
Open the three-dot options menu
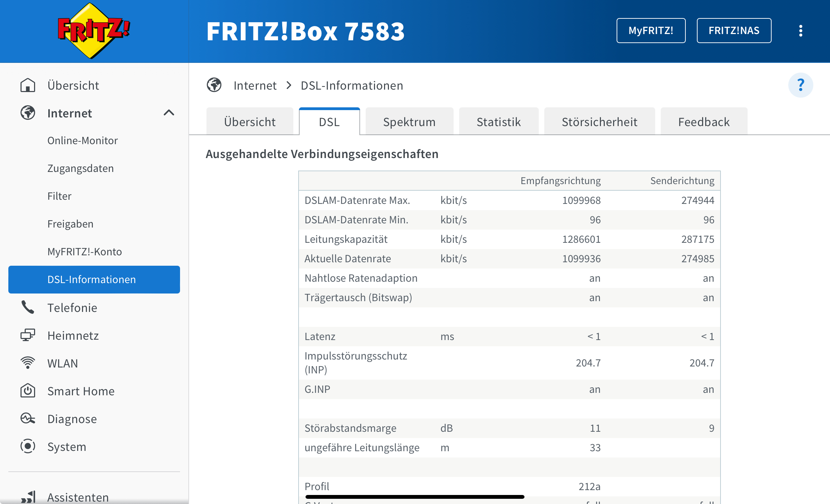click(x=800, y=31)
